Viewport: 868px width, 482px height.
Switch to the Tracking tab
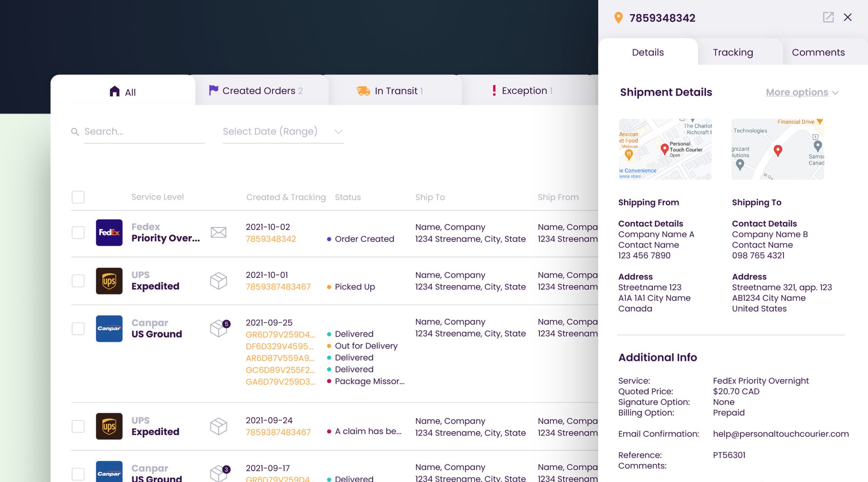732,52
